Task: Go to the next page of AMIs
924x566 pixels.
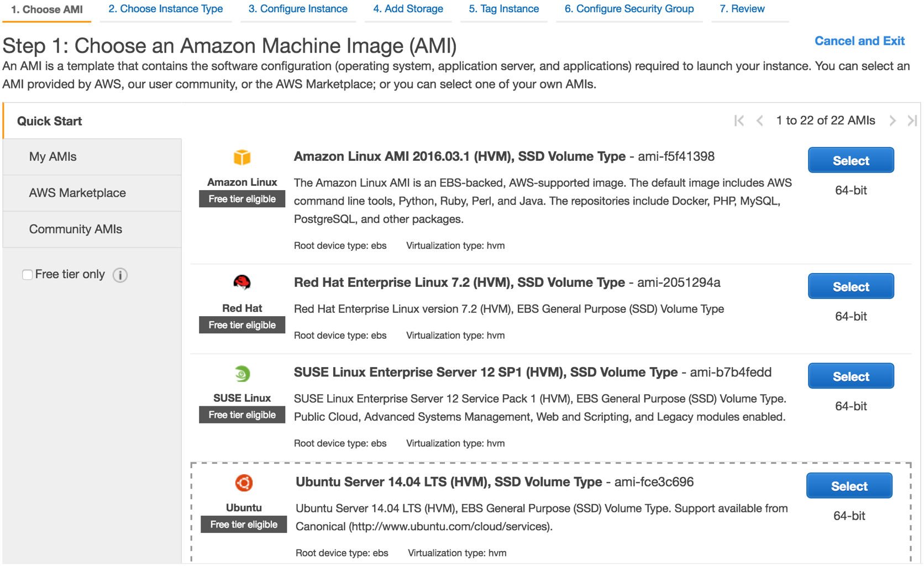Action: pos(893,120)
